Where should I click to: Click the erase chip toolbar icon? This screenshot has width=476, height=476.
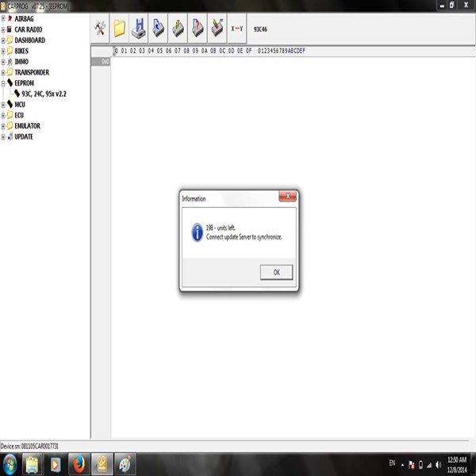(217, 29)
